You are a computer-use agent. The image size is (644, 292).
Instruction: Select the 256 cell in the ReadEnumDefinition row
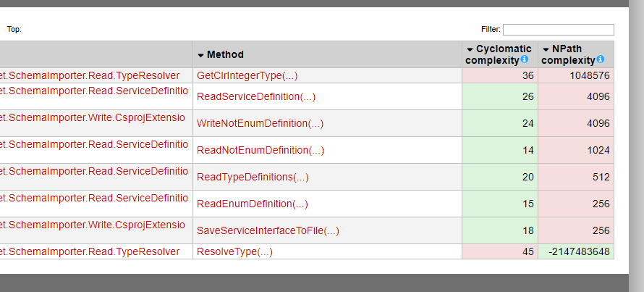click(x=576, y=204)
